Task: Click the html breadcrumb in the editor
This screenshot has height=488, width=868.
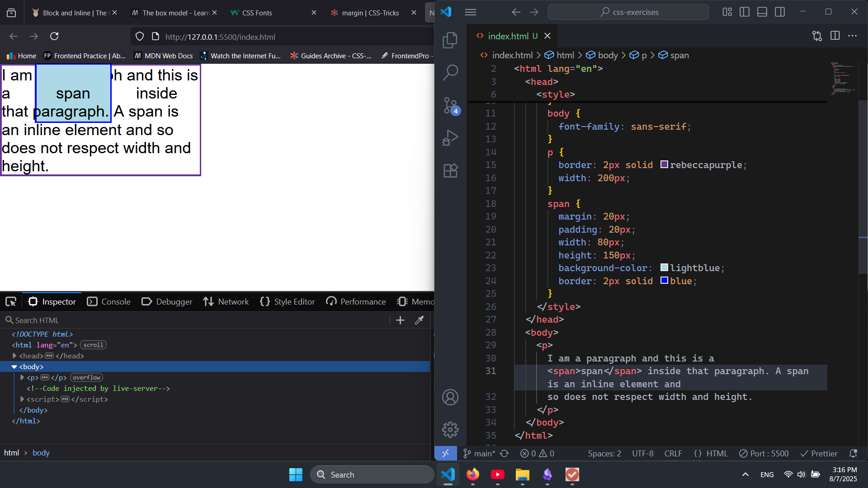Action: click(560, 55)
